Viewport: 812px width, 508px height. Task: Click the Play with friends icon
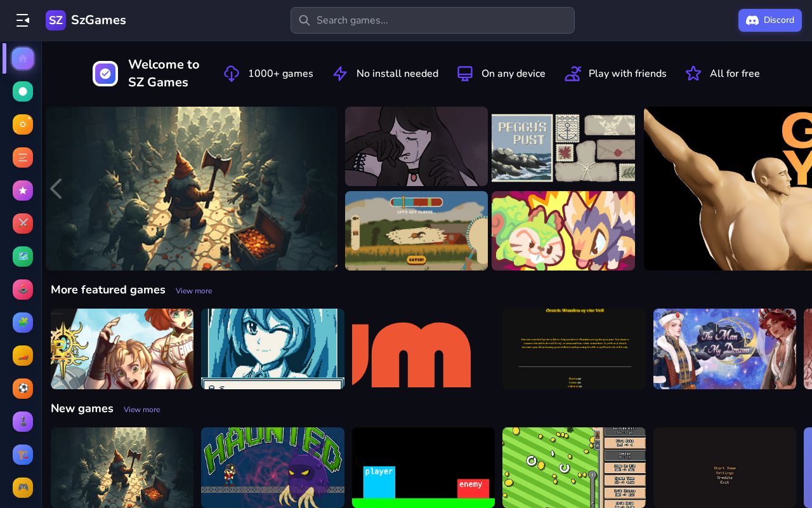pyautogui.click(x=573, y=74)
